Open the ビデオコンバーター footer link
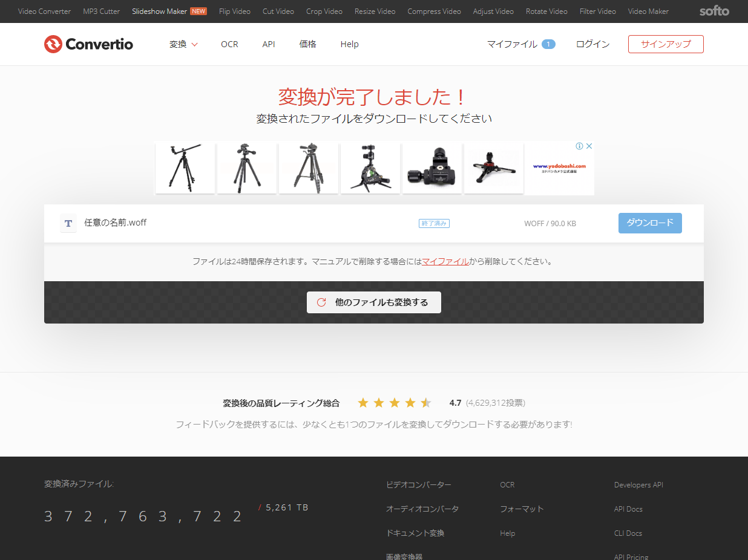Image resolution: width=748 pixels, height=560 pixels. click(419, 485)
